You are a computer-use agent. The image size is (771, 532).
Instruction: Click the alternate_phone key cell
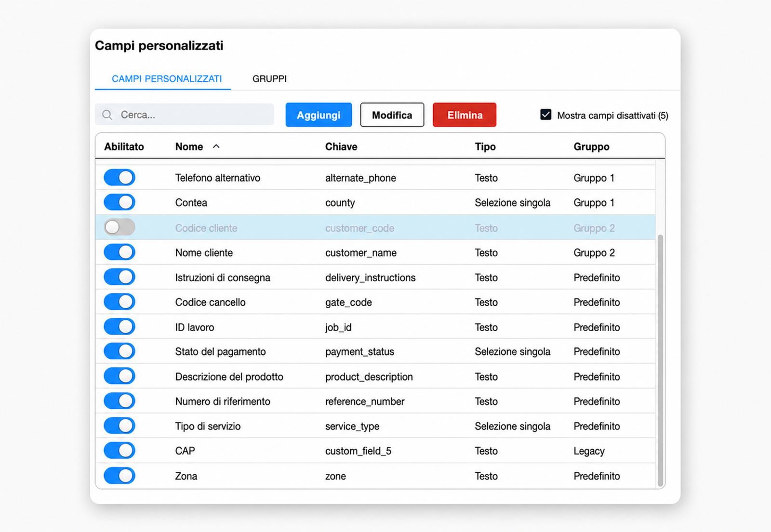pyautogui.click(x=360, y=178)
